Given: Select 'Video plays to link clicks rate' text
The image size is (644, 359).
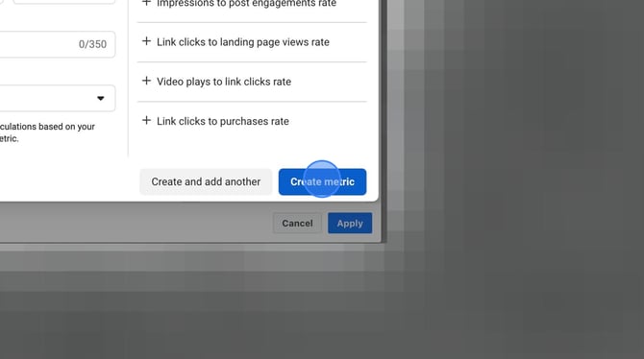Looking at the screenshot, I should click(224, 82).
